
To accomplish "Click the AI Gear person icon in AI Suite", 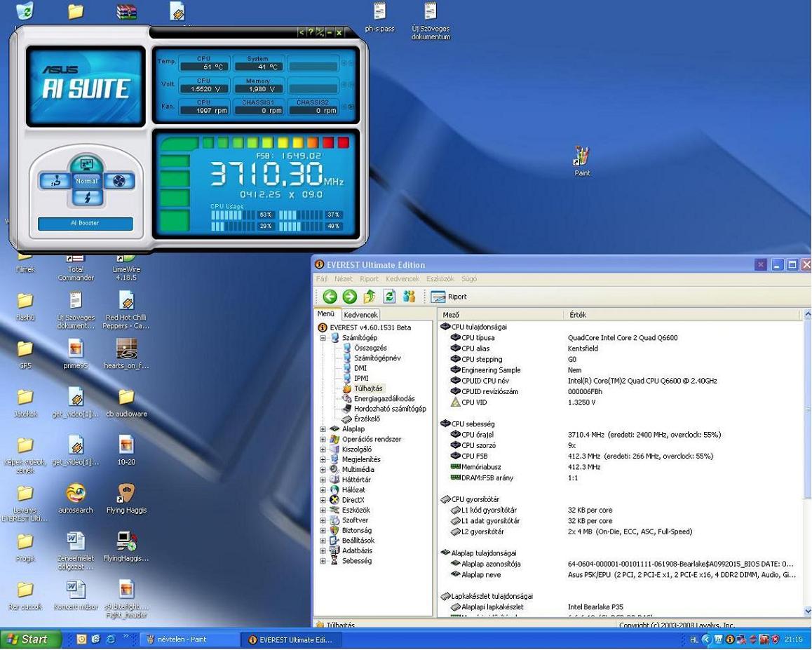I will click(55, 181).
